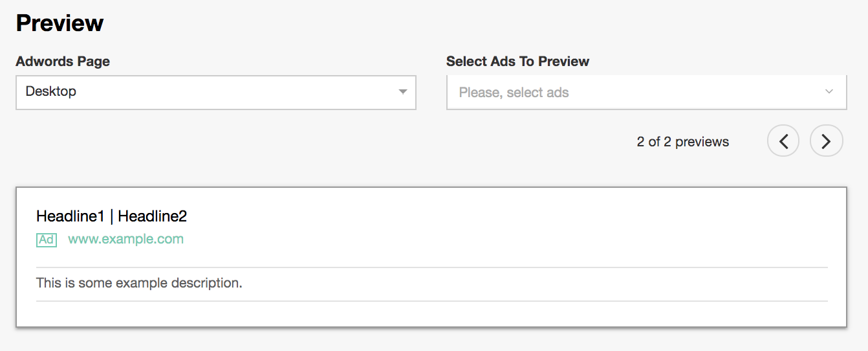Click the green Ad badge
868x351 pixels.
tap(47, 240)
